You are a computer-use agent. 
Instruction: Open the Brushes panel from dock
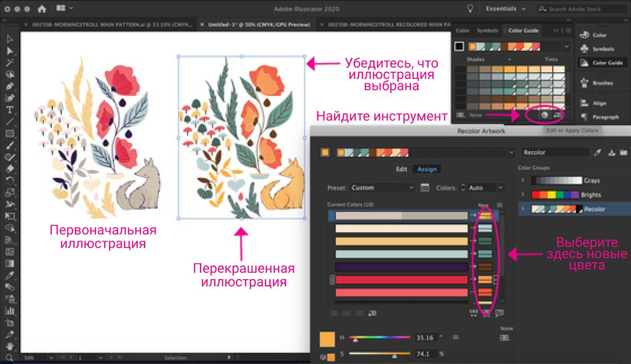[597, 83]
